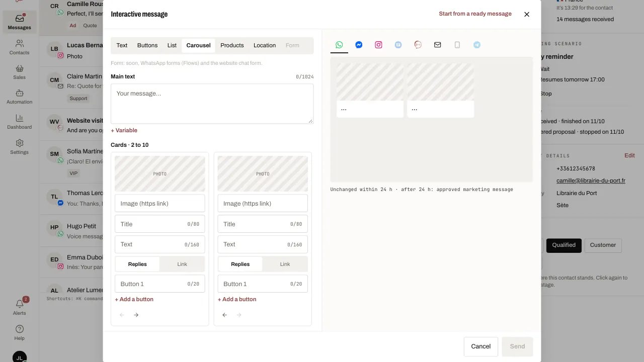View the Dashboard from the sidebar
The height and width of the screenshot is (362, 644).
[20, 122]
